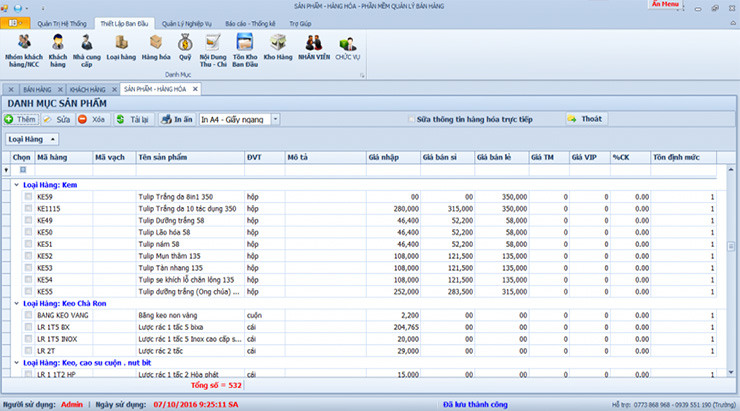
Task: Check the box for row BANG KEO VANG
Action: [x=28, y=315]
